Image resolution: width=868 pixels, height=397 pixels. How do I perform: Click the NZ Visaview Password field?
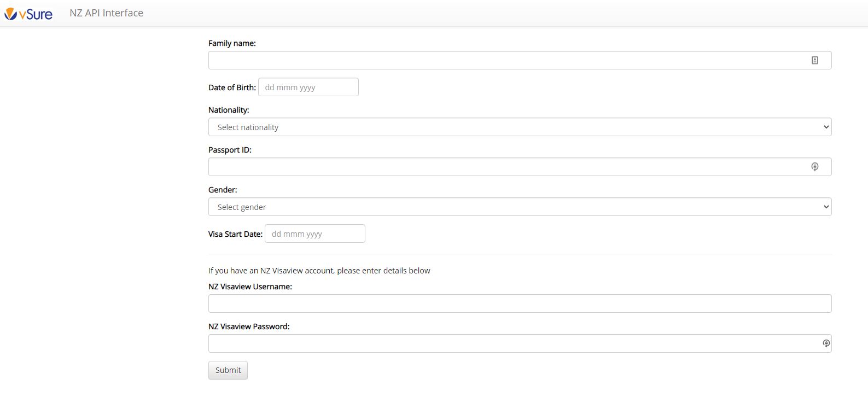[520, 343]
